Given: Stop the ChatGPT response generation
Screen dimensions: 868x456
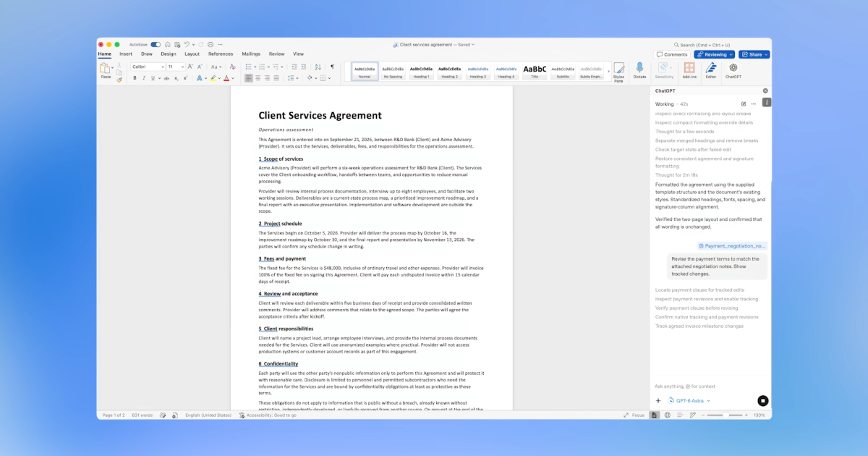Looking at the screenshot, I should point(762,400).
